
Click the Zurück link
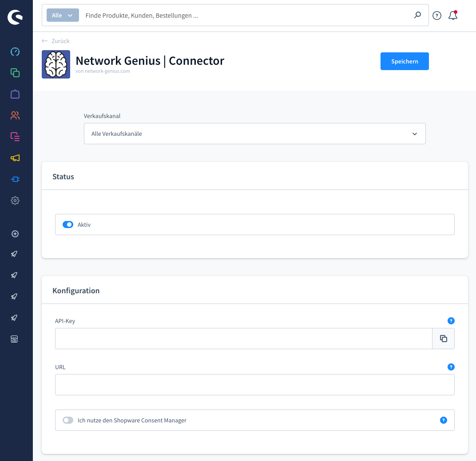(x=55, y=41)
